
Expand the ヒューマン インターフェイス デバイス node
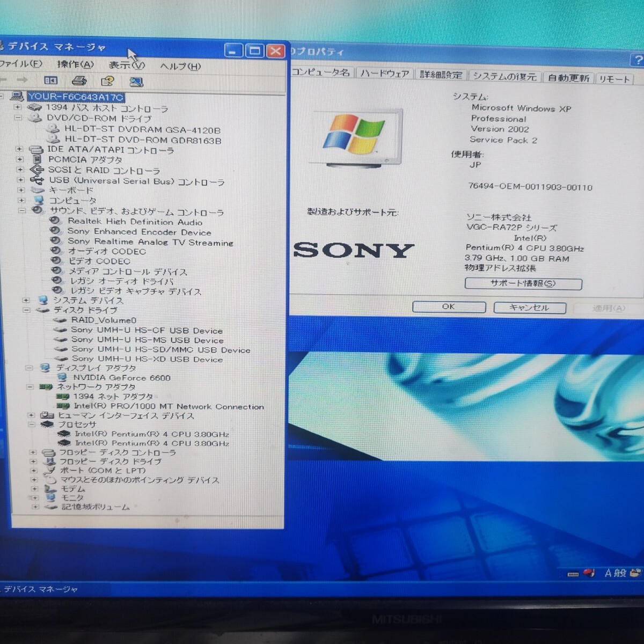pos(31,415)
